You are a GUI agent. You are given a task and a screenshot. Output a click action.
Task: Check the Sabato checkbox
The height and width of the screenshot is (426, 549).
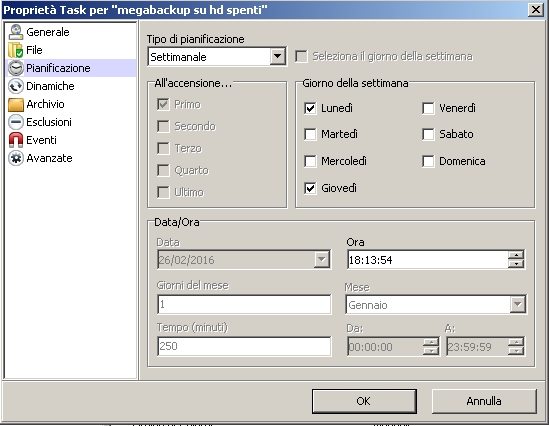point(428,134)
